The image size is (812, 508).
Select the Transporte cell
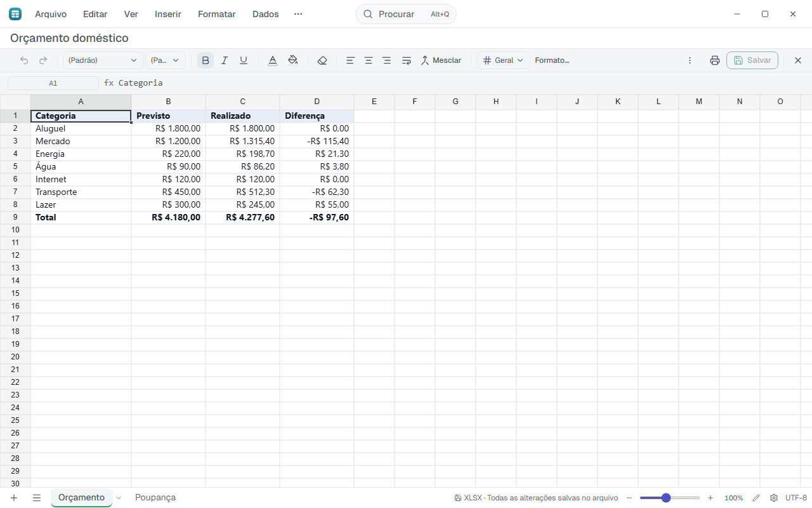(81, 192)
